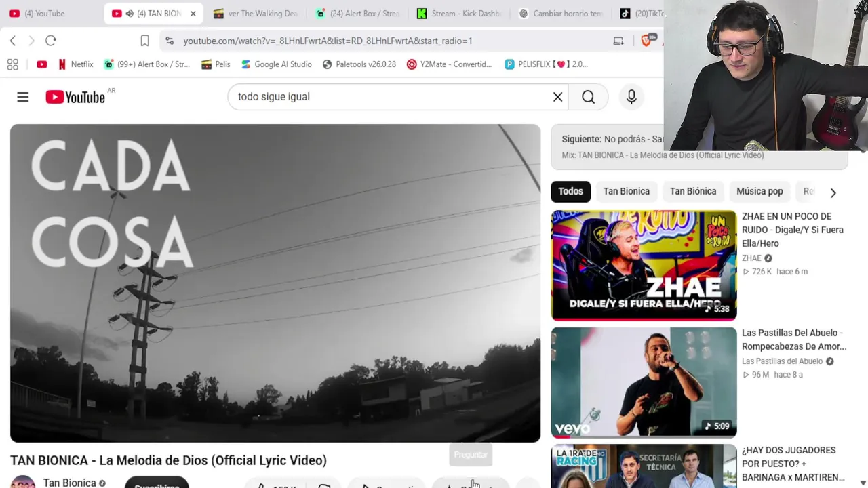
Task: Open site information icon in address bar
Action: [170, 41]
